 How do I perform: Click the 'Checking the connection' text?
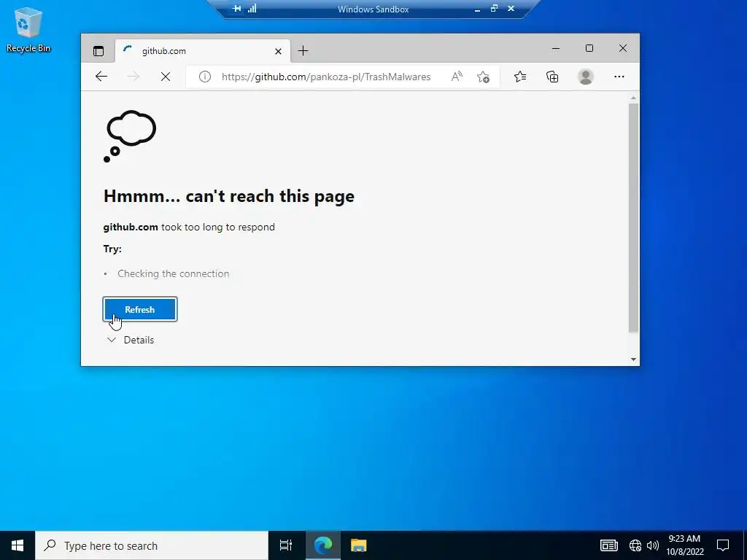click(x=174, y=274)
